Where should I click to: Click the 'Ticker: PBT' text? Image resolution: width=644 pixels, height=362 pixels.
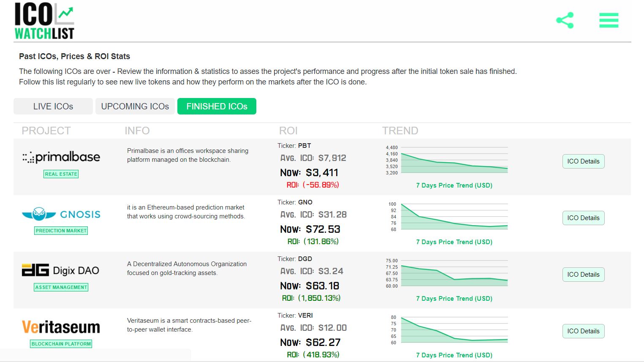[294, 146]
